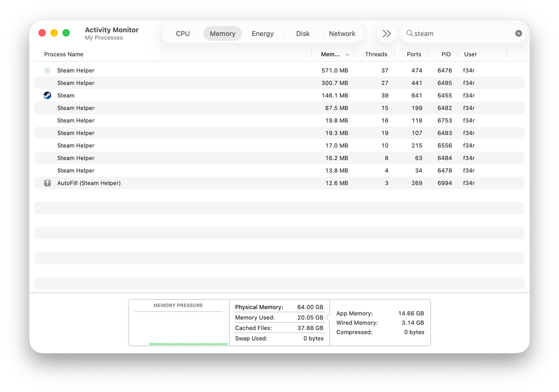Minimize the window with yellow button
Image resolution: width=559 pixels, height=392 pixels.
(54, 33)
